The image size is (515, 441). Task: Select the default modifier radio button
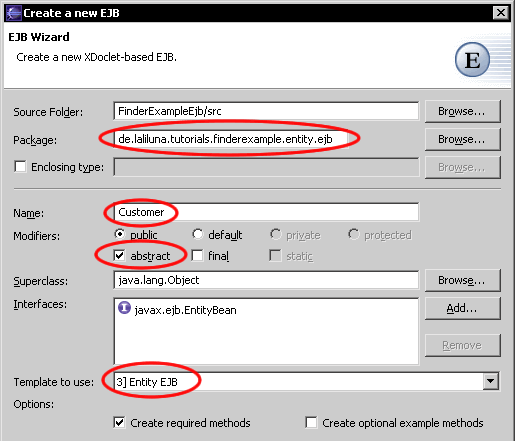coord(197,234)
